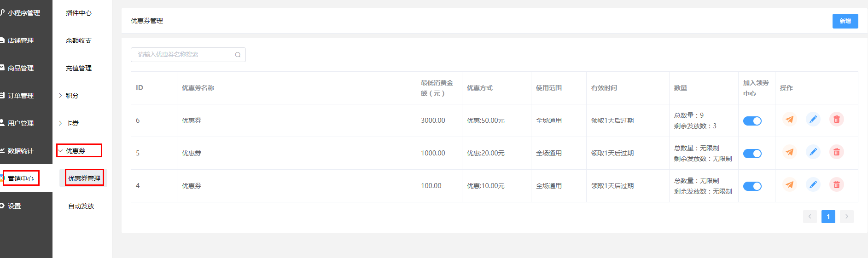Focus the coupon name search field
The width and height of the screenshot is (868, 258).
pyautogui.click(x=188, y=55)
